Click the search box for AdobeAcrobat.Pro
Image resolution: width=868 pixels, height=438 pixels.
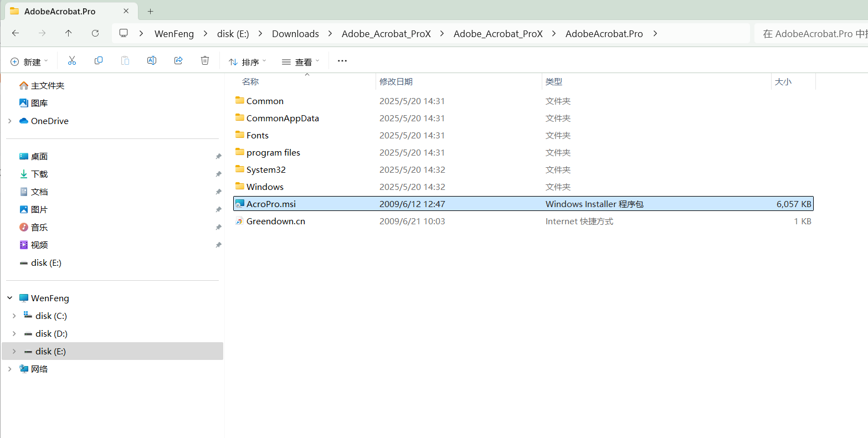click(811, 33)
